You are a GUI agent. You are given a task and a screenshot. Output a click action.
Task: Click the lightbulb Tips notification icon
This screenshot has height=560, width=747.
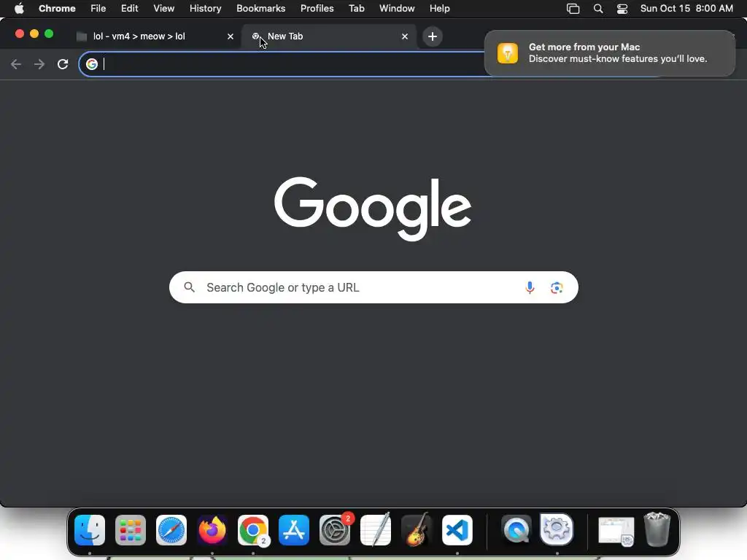point(508,52)
